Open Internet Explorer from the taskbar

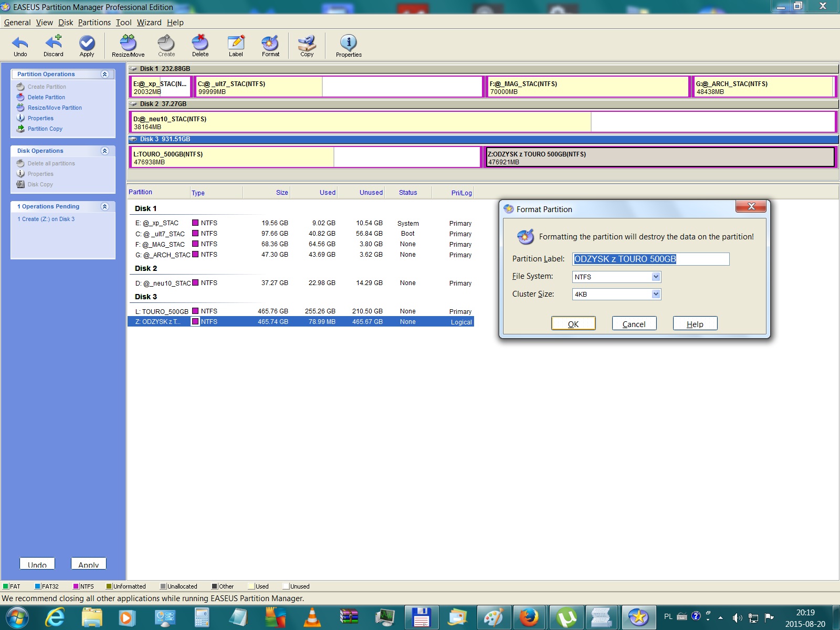point(55,617)
